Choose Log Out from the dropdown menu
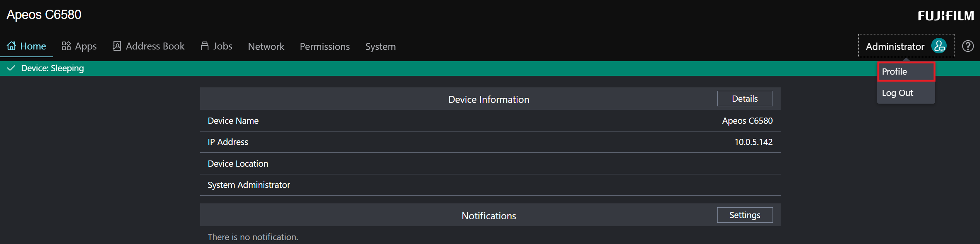This screenshot has width=980, height=244. (898, 93)
